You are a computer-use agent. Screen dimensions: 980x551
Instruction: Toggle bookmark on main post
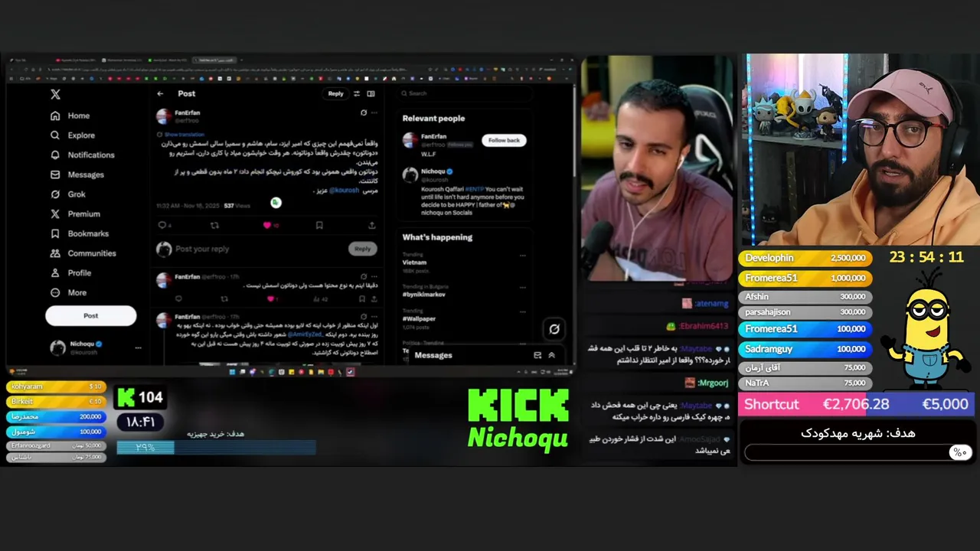[x=319, y=225]
